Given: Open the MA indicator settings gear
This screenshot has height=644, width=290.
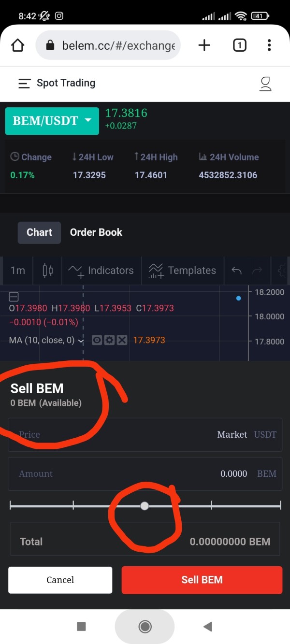Looking at the screenshot, I should pos(109,340).
